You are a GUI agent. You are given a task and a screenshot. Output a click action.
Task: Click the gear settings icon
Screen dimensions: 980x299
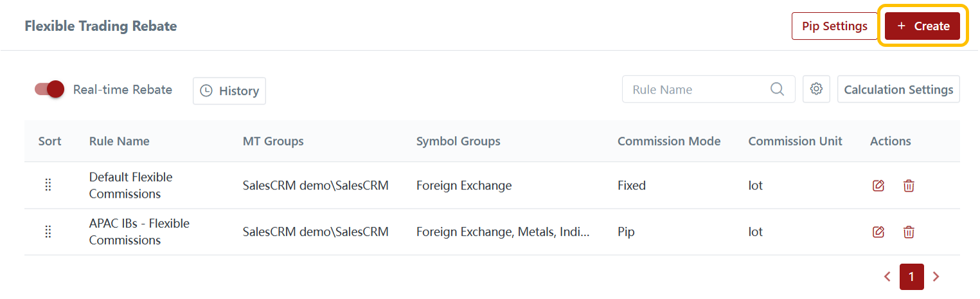tap(816, 89)
